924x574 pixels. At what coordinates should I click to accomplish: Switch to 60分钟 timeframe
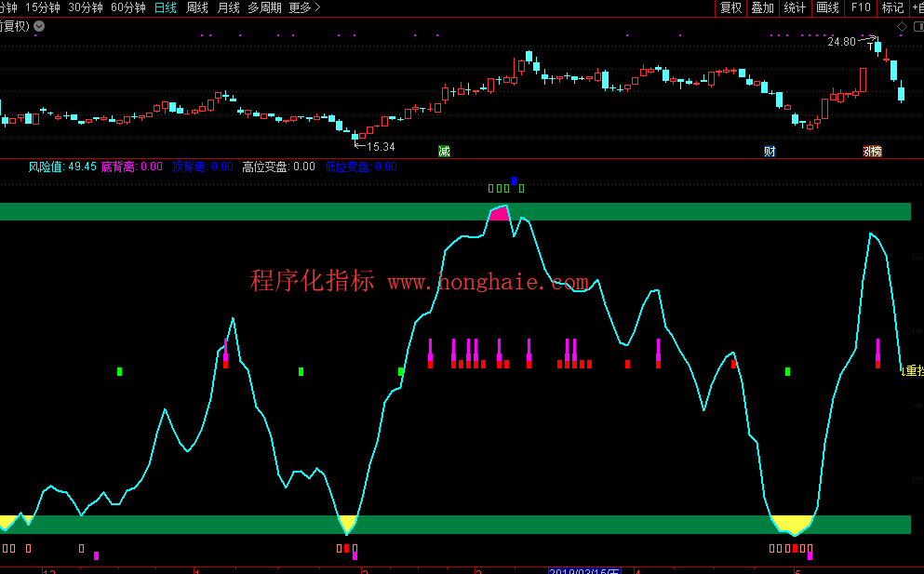127,7
